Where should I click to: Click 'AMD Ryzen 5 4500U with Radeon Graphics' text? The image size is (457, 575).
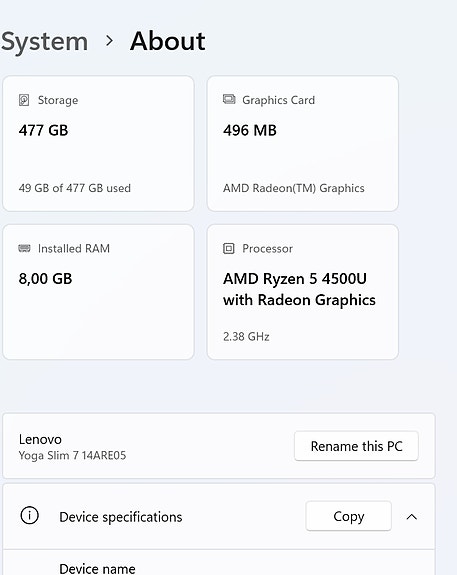coord(299,289)
